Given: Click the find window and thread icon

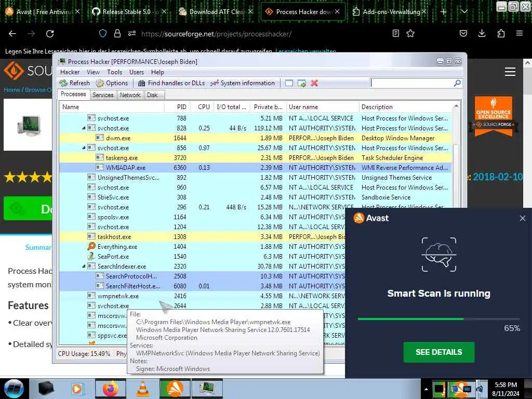Looking at the screenshot, I should (x=302, y=83).
